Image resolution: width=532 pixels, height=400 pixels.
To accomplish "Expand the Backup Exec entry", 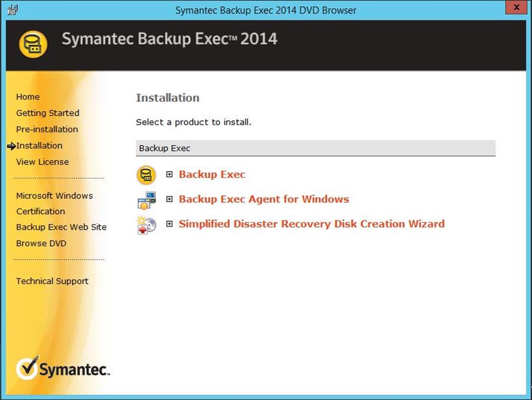I will tap(169, 175).
